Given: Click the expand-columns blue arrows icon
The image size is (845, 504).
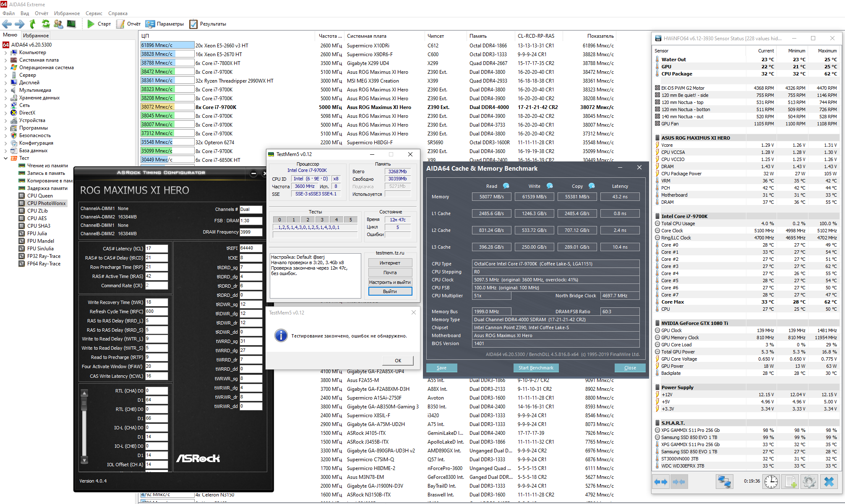Looking at the screenshot, I should tap(661, 482).
